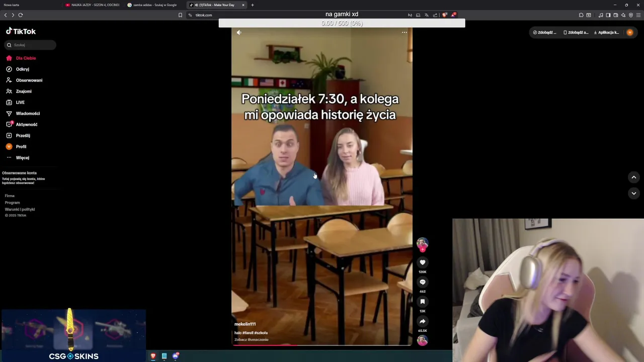Select Prześlij to upload a video
The image size is (644, 362).
(x=23, y=135)
